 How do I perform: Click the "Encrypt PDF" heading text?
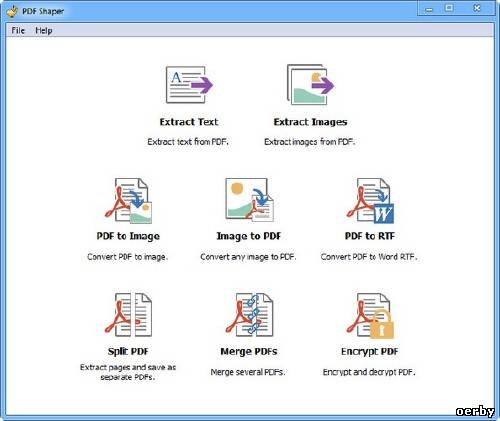click(x=370, y=351)
